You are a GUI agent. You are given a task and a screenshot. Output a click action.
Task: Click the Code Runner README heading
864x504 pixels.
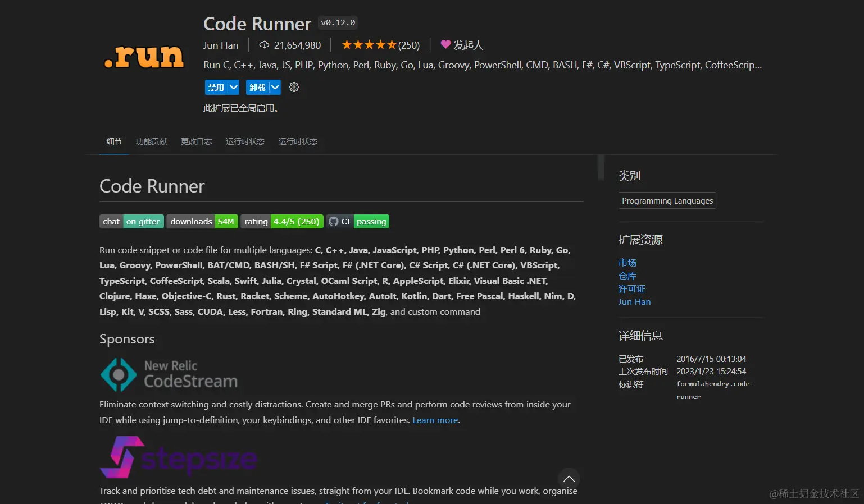[x=152, y=186]
